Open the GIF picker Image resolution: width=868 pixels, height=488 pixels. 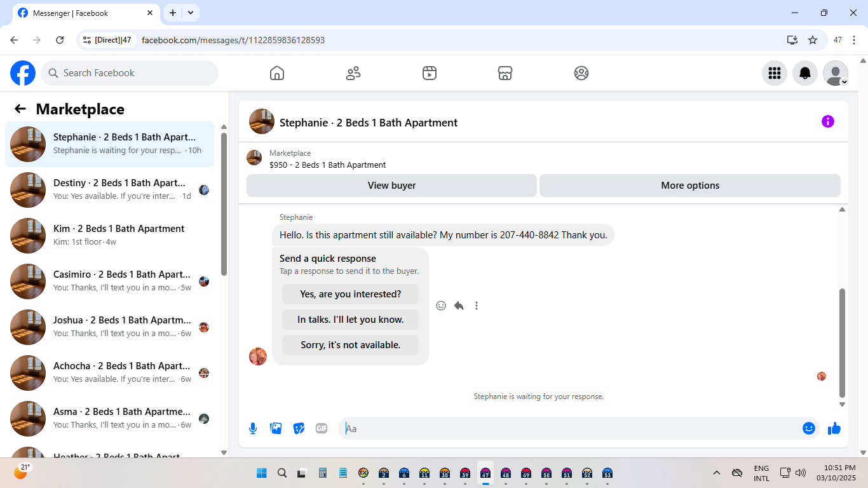click(x=322, y=428)
